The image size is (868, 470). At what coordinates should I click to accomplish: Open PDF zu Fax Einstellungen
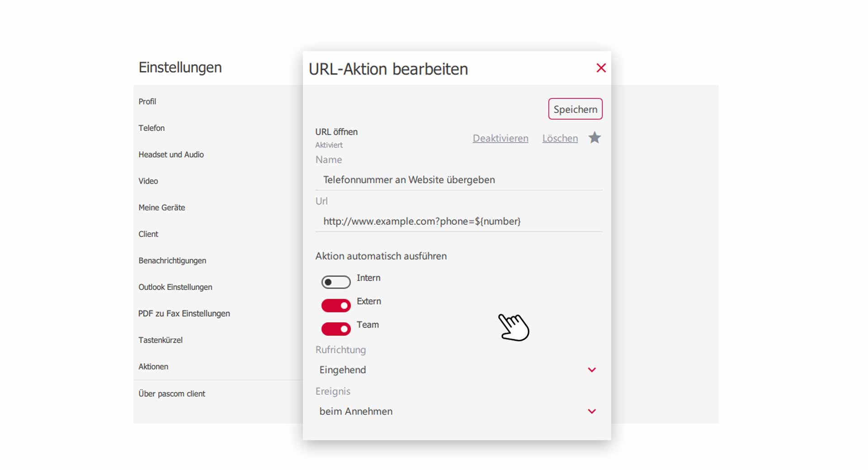pos(184,314)
